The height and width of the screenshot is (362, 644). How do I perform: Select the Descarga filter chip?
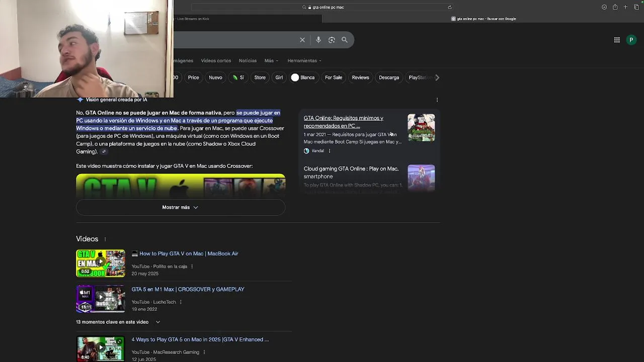point(389,77)
